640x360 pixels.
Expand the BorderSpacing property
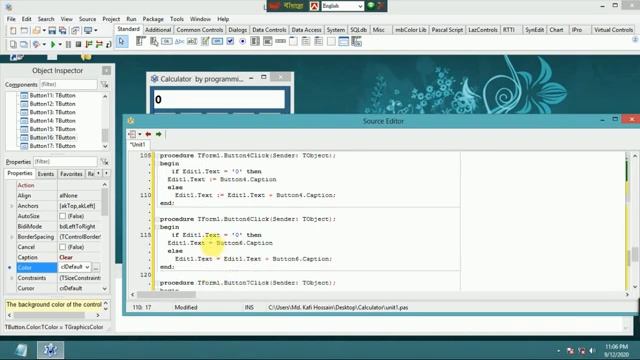tap(12, 237)
